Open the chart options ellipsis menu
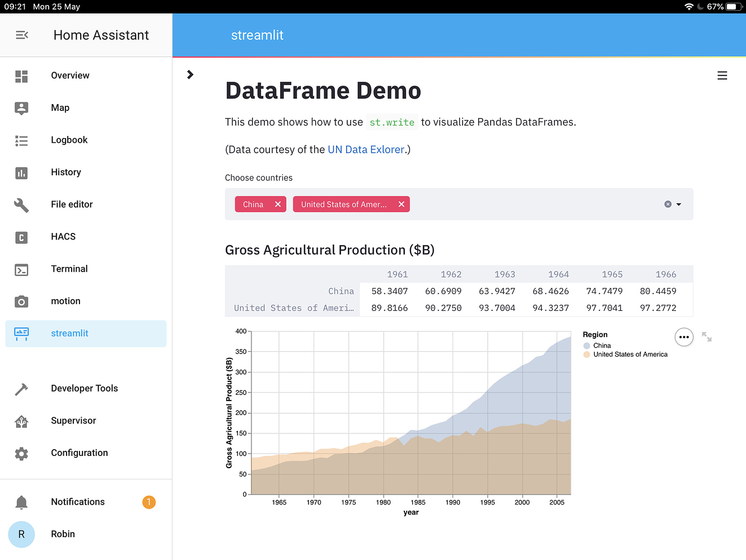746x560 pixels. pyautogui.click(x=684, y=337)
